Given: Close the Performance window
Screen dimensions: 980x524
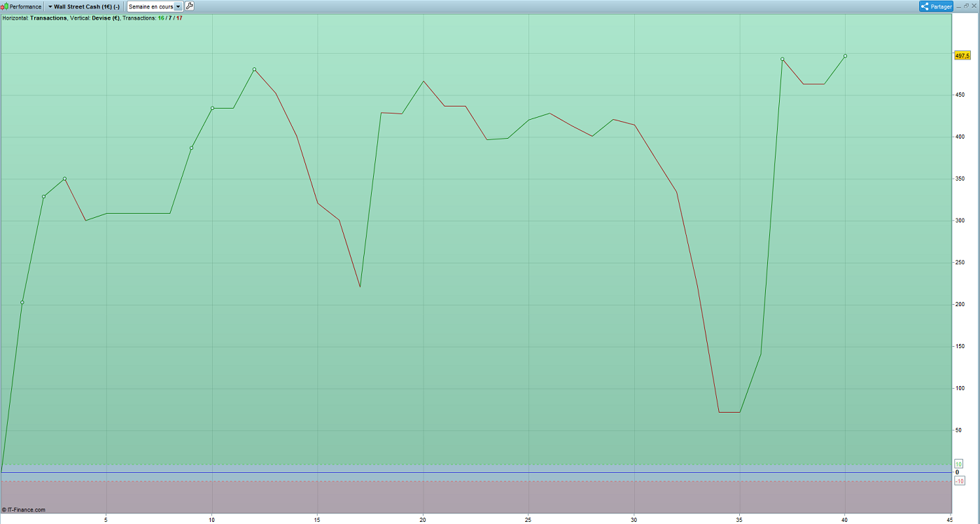Looking at the screenshot, I should (x=974, y=6).
